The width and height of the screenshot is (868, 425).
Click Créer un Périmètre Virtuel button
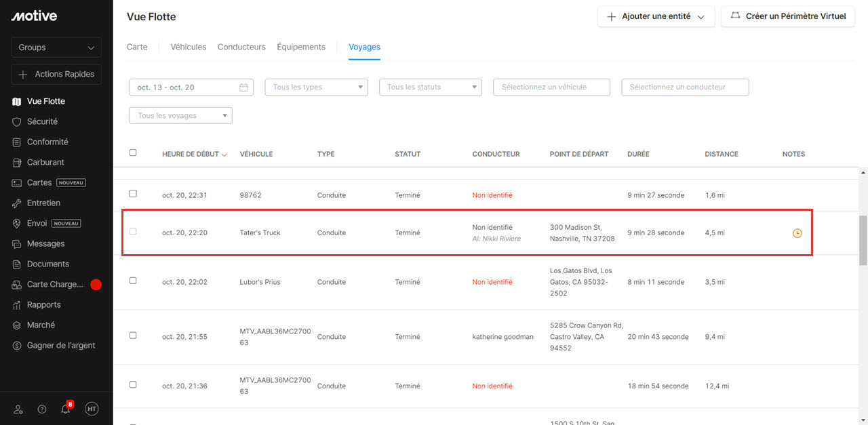[x=788, y=16]
